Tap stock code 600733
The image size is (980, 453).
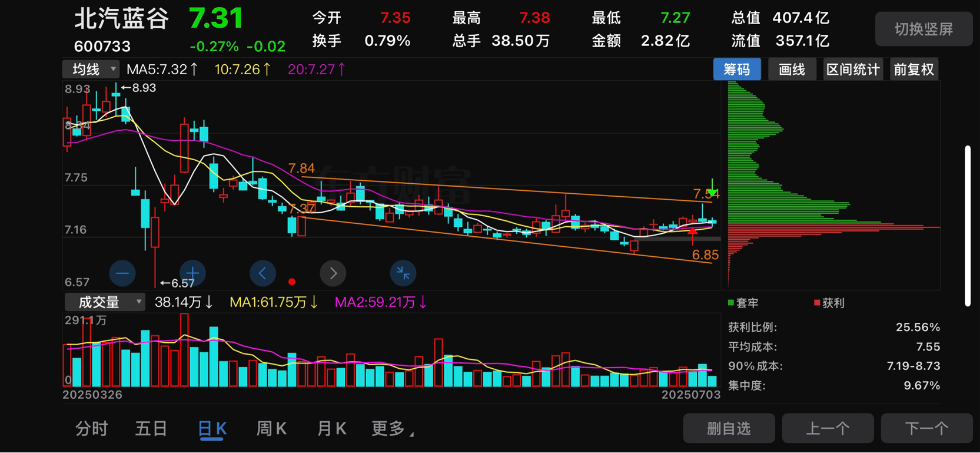102,46
